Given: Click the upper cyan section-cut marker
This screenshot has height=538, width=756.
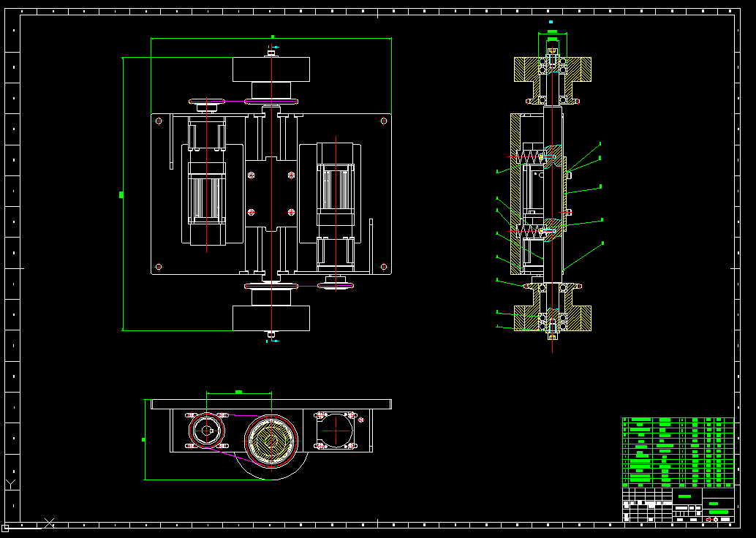Looking at the screenshot, I should coord(273,47).
